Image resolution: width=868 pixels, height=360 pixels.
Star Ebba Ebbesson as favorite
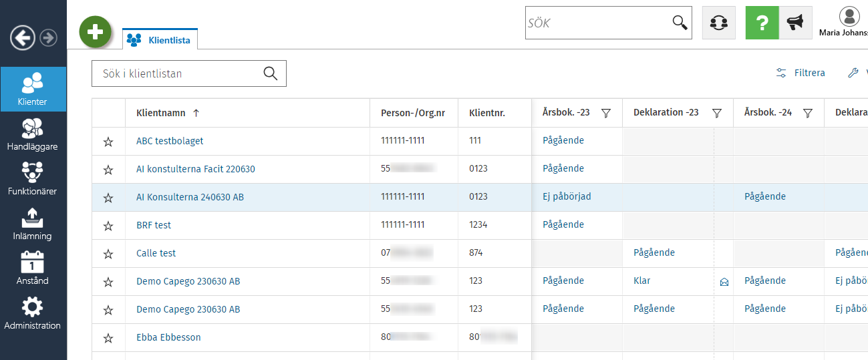108,338
